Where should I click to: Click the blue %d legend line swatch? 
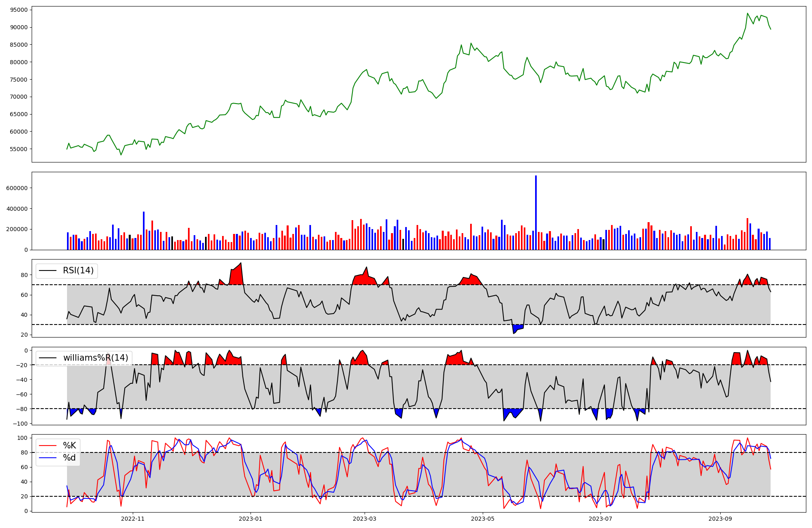(x=47, y=458)
